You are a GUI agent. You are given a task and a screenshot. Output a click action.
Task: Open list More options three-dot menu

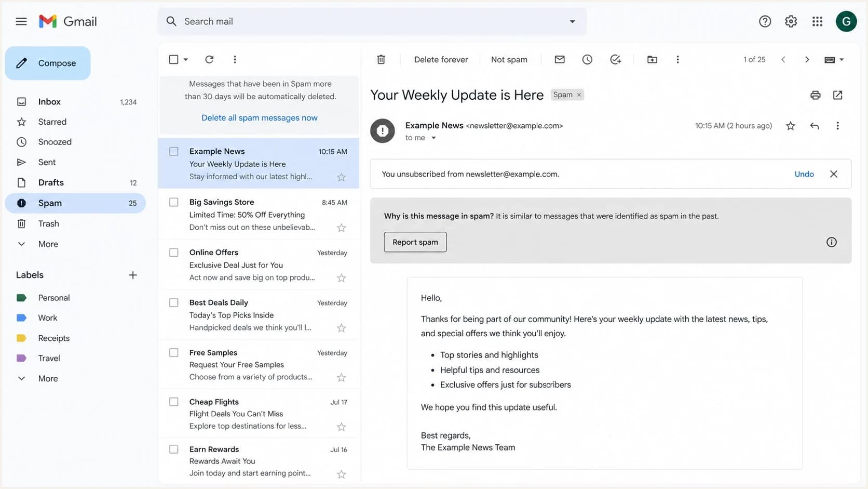pos(235,59)
